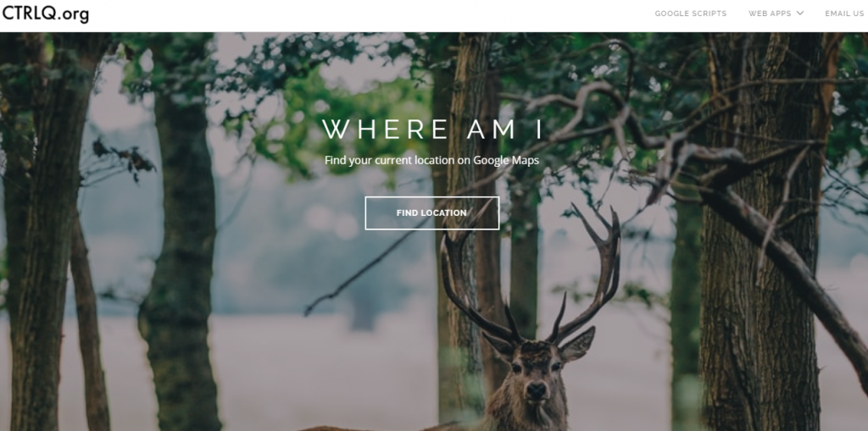Viewport: 868px width, 431px height.
Task: Click the deer's right ear
Action: tap(578, 343)
